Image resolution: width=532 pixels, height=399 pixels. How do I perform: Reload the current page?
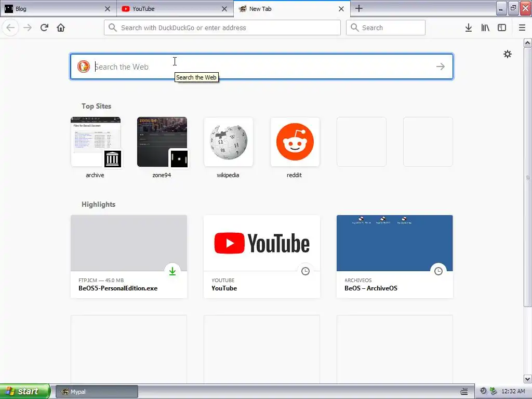[x=44, y=28]
